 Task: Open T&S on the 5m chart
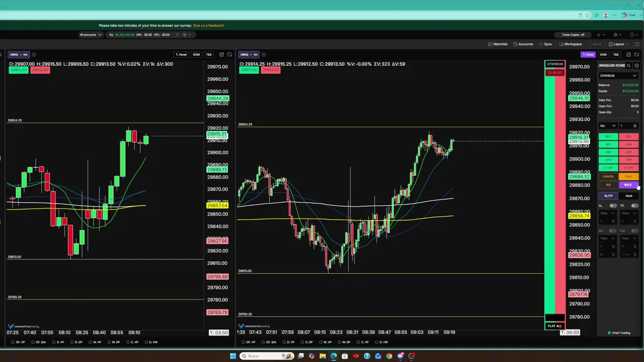pos(209,54)
